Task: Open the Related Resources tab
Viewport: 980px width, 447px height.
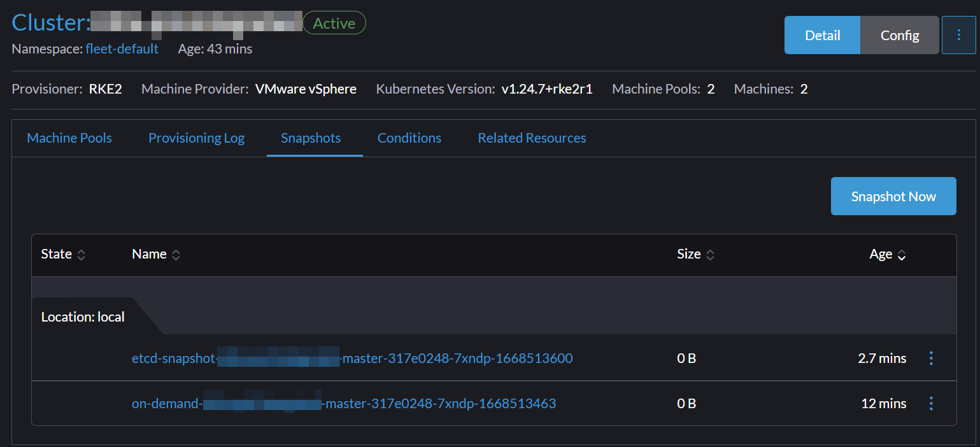Action: coord(532,138)
